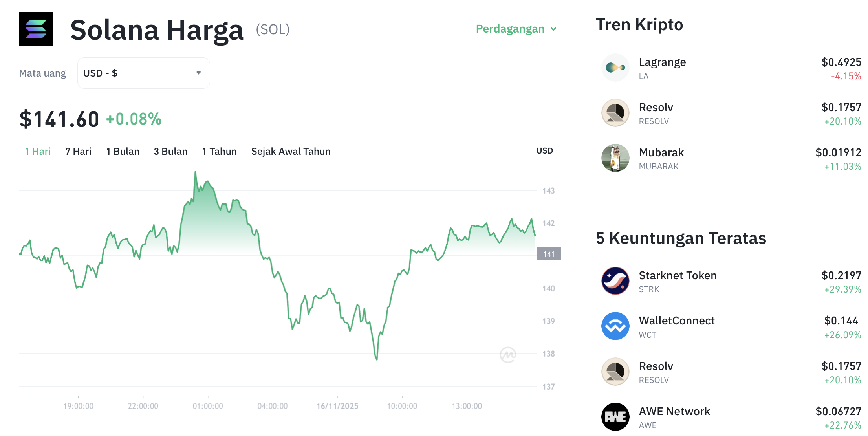This screenshot has width=868, height=436.
Task: Click the Starknet Token name link
Action: coord(677,275)
